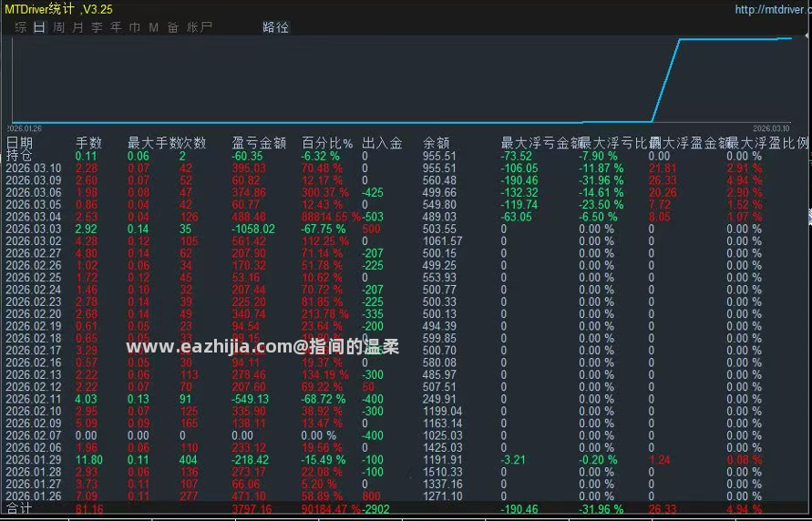Viewport: 812px width, 521px height.
Task: Open the 备 notes tab
Action: pyautogui.click(x=173, y=27)
